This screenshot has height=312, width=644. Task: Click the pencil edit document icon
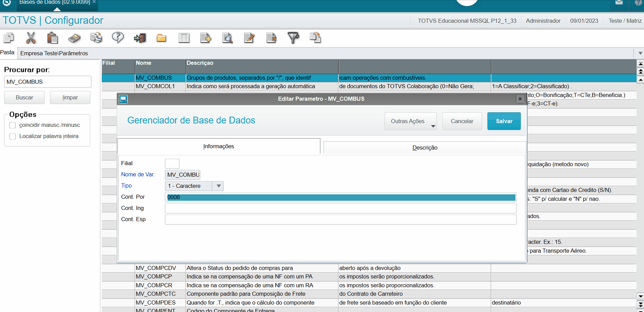click(249, 38)
